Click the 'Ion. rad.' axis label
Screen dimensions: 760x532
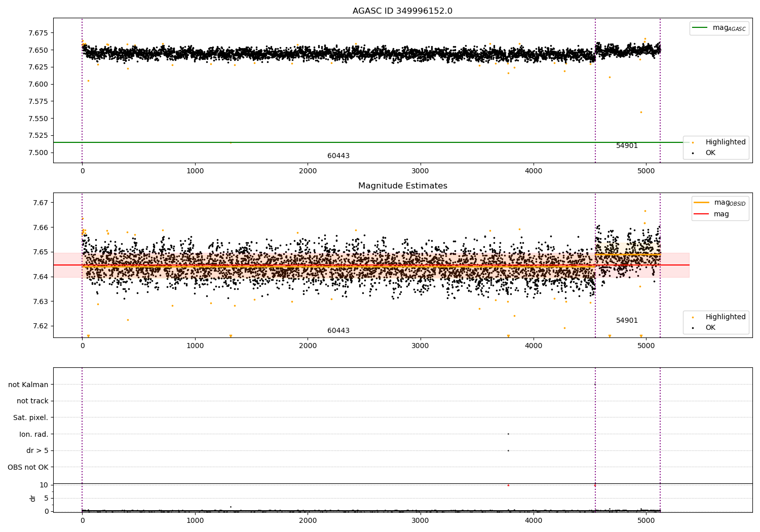(34, 434)
